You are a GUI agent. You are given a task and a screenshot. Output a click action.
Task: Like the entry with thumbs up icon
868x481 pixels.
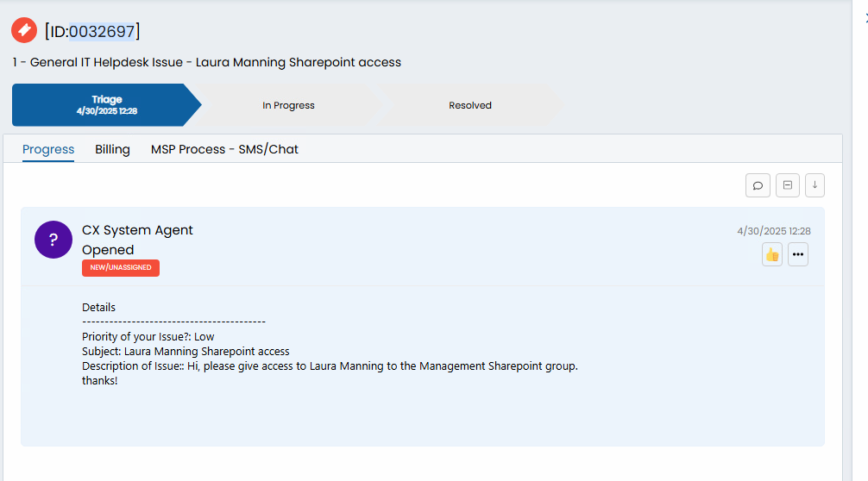pos(771,254)
